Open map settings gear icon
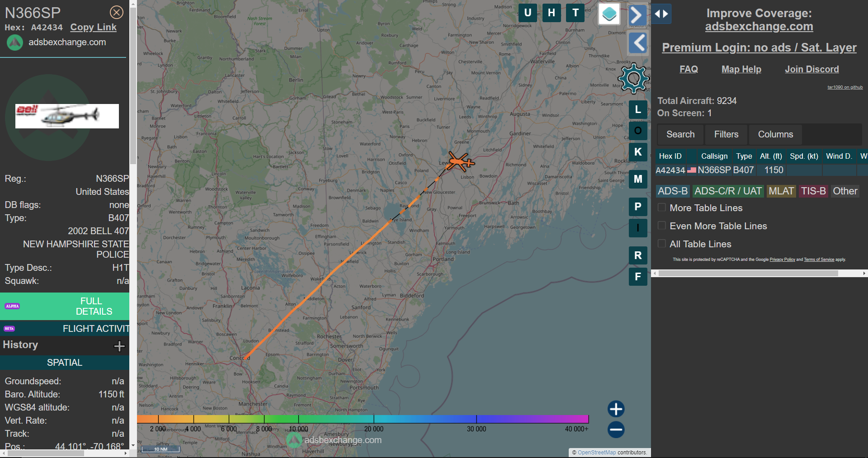The image size is (868, 458). [x=633, y=78]
